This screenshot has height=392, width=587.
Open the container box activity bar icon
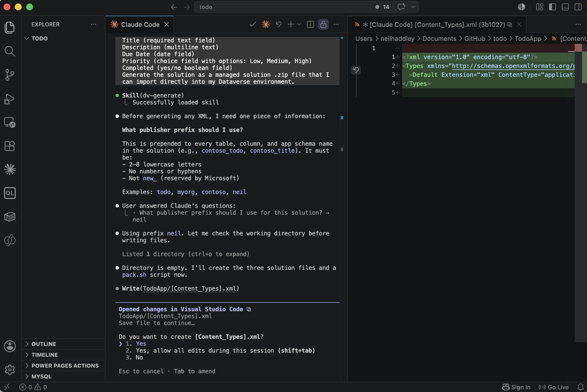click(x=10, y=217)
